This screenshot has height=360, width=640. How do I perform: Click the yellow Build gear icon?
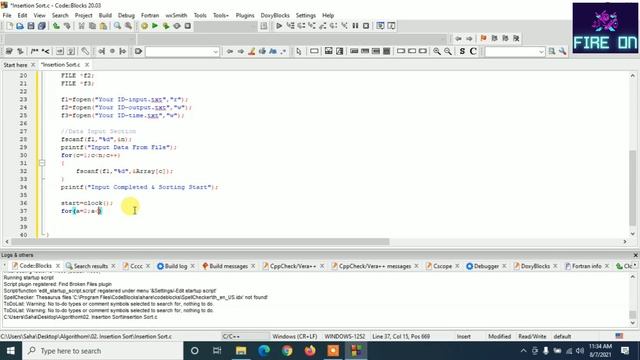pyautogui.click(x=144, y=26)
